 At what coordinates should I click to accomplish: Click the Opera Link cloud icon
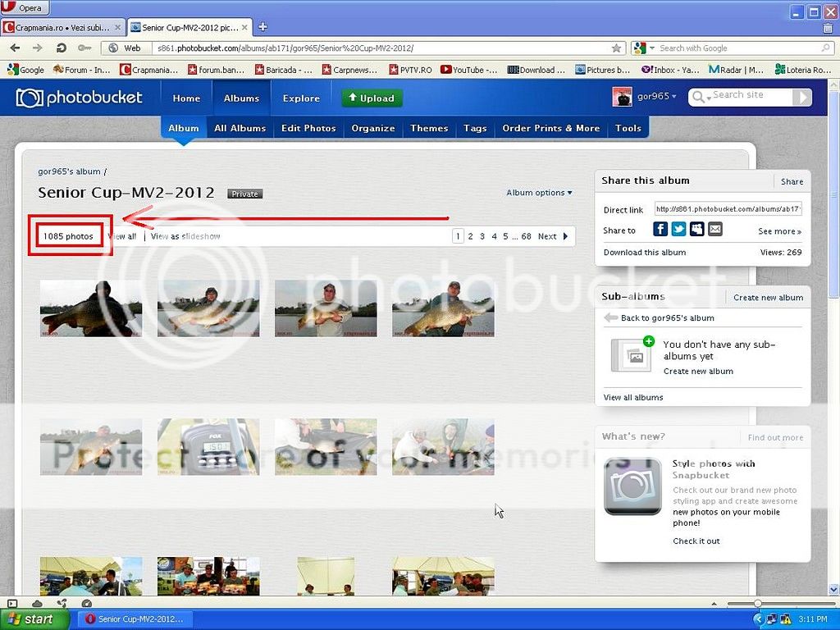[x=37, y=603]
